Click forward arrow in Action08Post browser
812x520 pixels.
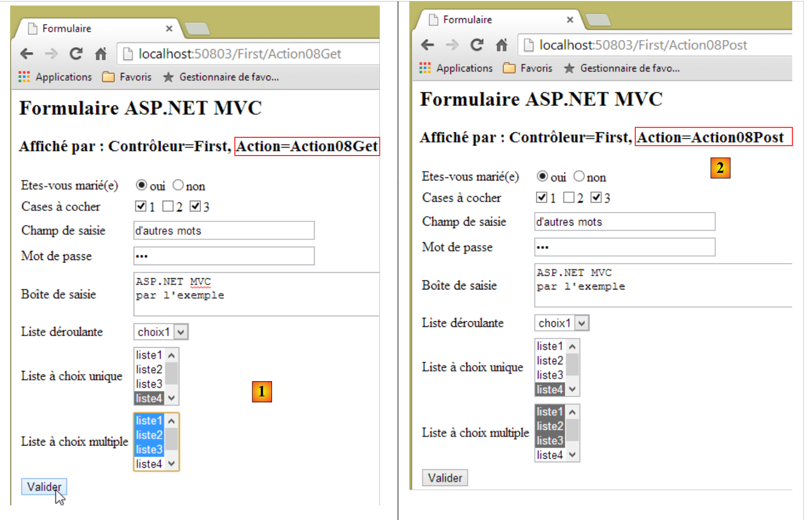pos(452,45)
